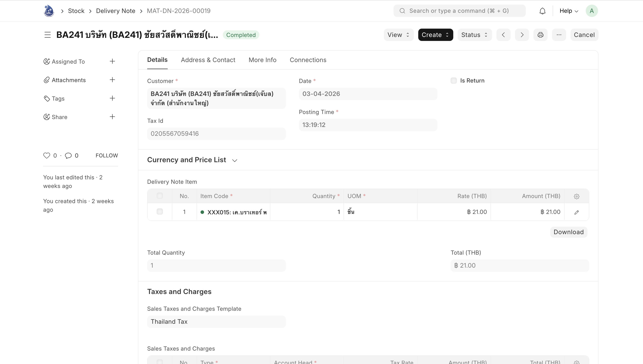The width and height of the screenshot is (643, 364).
Task: Click the Total (THB) field
Action: pyautogui.click(x=520, y=265)
